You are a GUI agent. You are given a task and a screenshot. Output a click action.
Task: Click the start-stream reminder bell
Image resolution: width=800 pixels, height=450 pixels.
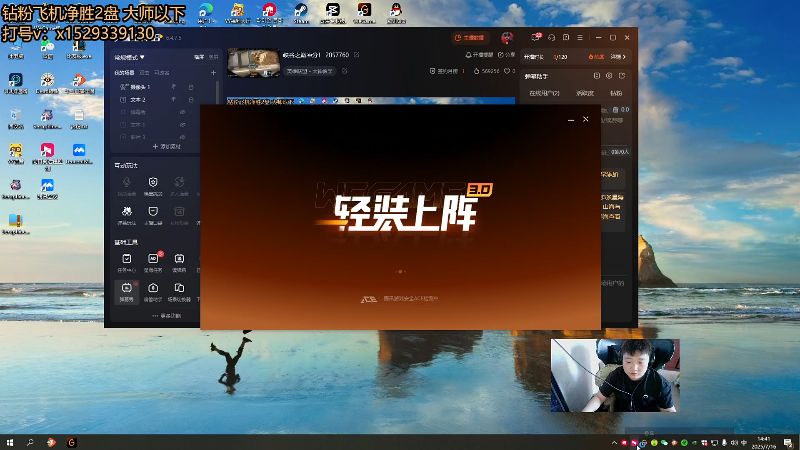click(479, 55)
